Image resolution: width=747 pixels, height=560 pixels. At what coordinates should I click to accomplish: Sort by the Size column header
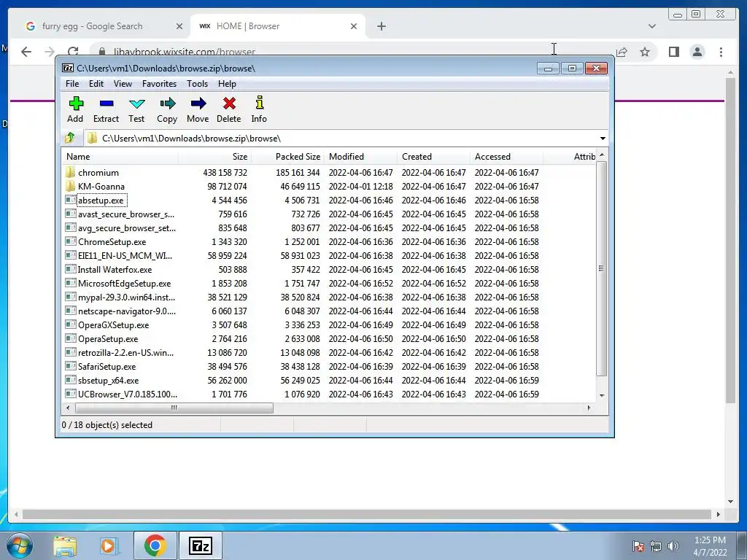(x=215, y=157)
